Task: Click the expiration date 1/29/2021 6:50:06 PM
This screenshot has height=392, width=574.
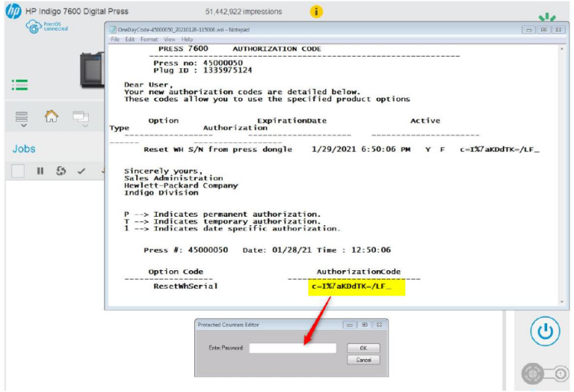Action: (x=360, y=149)
